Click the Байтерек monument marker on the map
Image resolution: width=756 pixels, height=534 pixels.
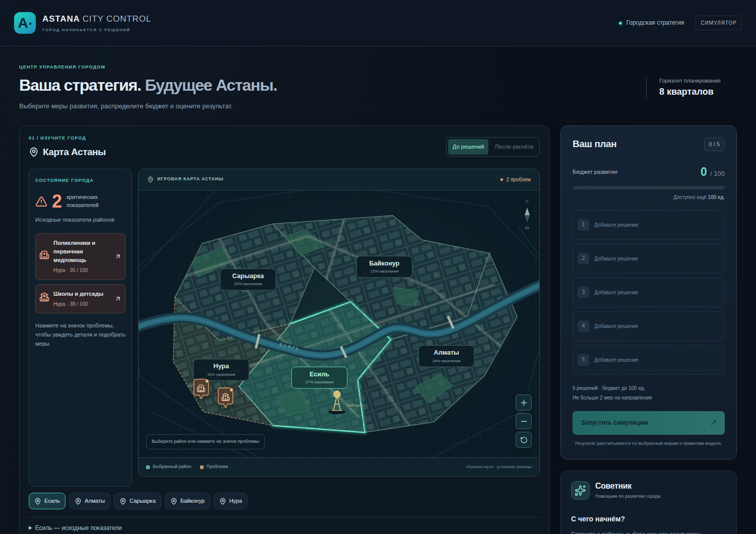click(x=337, y=402)
